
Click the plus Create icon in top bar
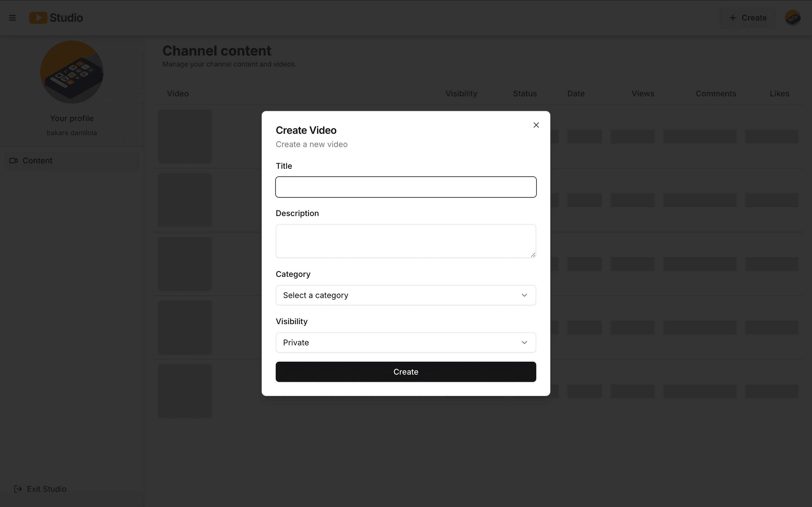coord(732,18)
